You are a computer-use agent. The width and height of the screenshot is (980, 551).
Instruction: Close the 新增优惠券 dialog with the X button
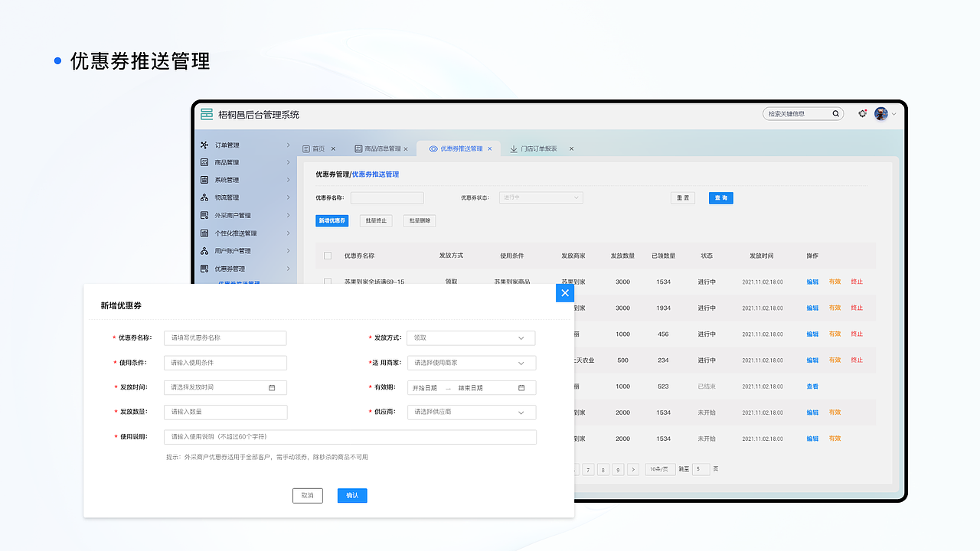[x=565, y=293]
